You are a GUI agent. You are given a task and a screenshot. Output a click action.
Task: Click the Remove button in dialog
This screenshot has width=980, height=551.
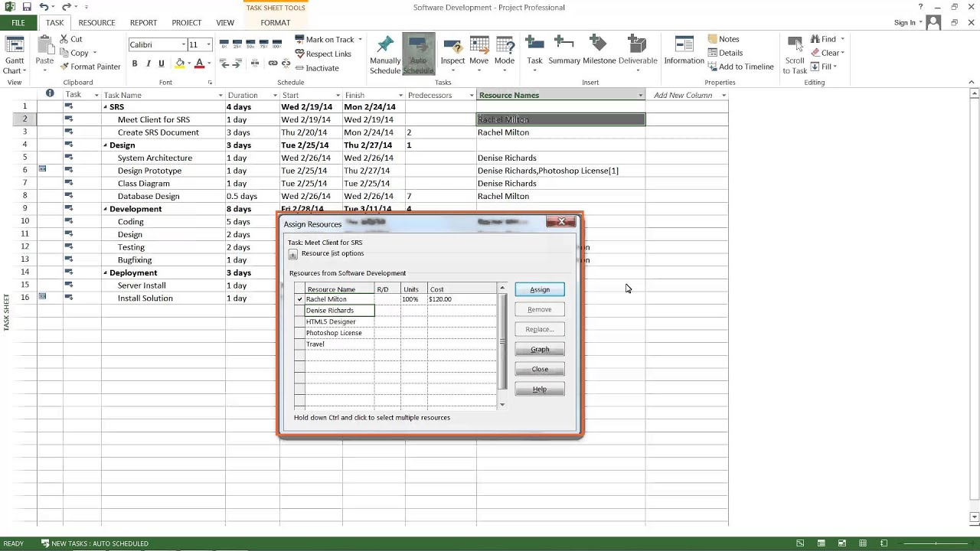click(540, 309)
